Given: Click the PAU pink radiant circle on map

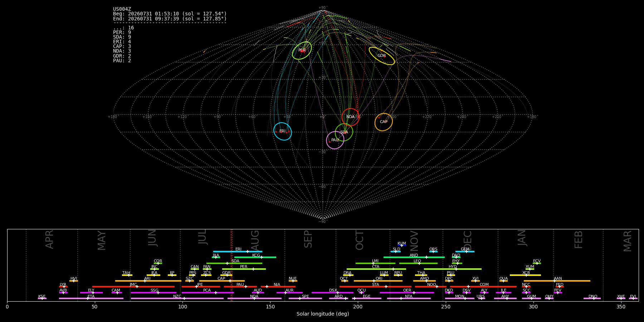Looking at the screenshot, I should [x=335, y=140].
